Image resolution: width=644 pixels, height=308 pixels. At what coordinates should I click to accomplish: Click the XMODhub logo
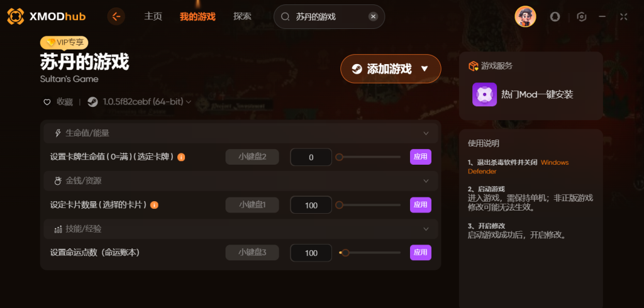46,16
